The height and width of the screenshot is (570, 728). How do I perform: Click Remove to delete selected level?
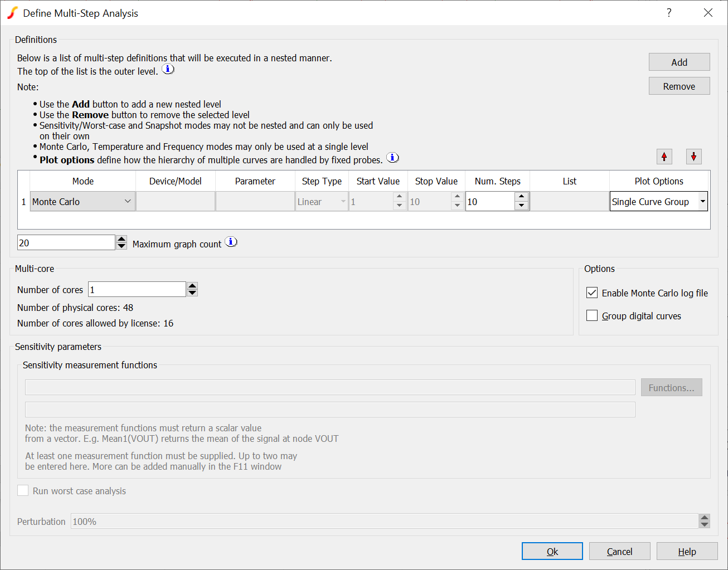tap(679, 86)
